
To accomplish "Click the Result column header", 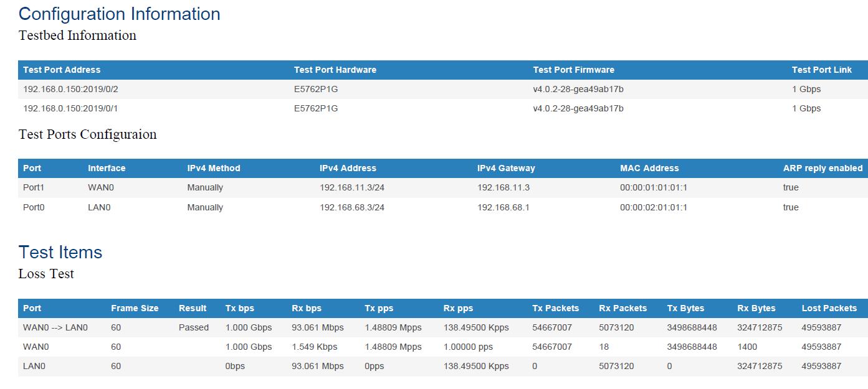I will point(193,308).
